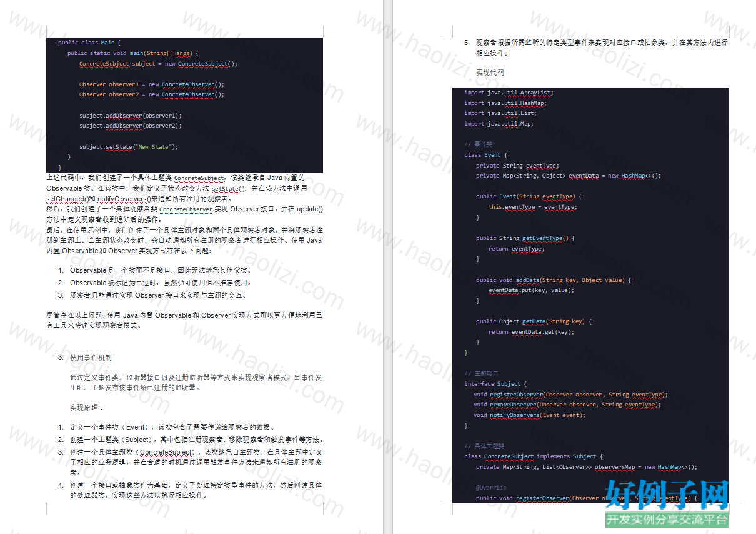Click "class ConcreteSubject implements Subject {"

tap(533, 456)
